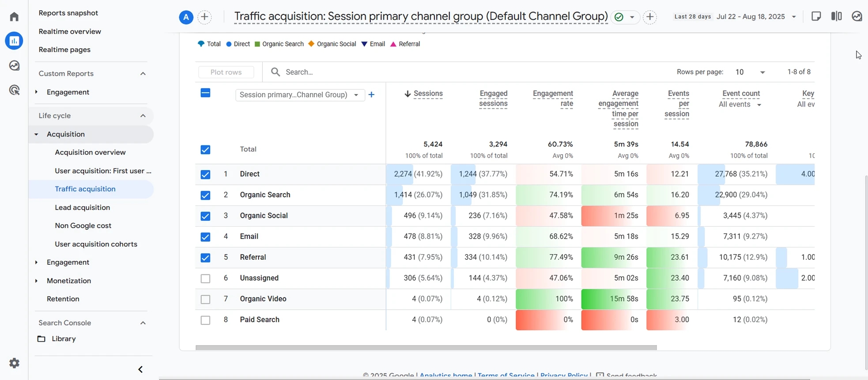Image resolution: width=868 pixels, height=380 pixels.
Task: Open the annotations note icon
Action: tap(816, 16)
